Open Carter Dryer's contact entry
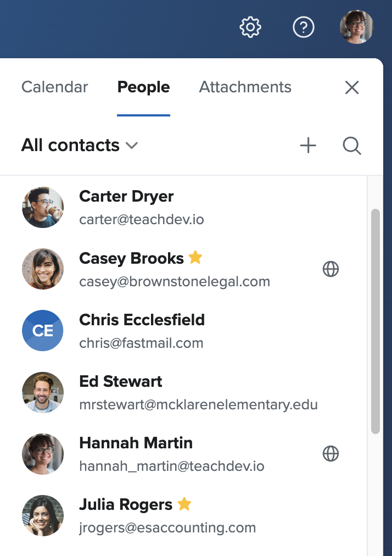This screenshot has height=556, width=392. coord(183,208)
